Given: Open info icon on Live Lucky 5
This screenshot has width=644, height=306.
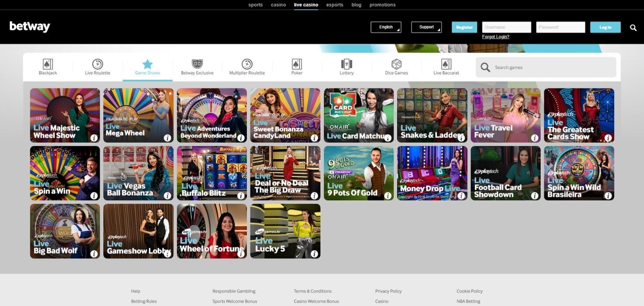Looking at the screenshot, I should [314, 254].
